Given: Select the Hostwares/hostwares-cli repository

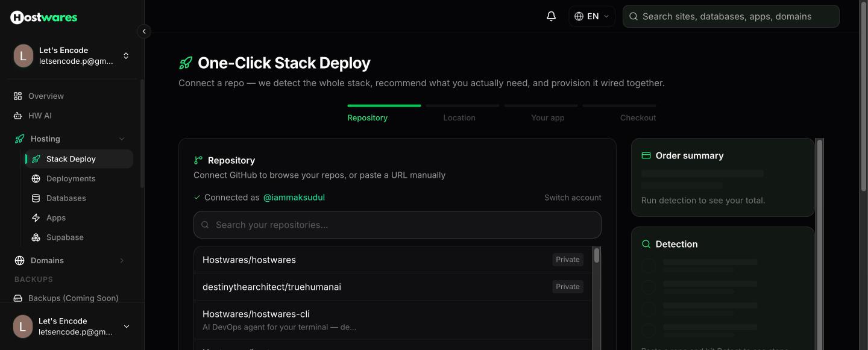Looking at the screenshot, I should tap(393, 320).
